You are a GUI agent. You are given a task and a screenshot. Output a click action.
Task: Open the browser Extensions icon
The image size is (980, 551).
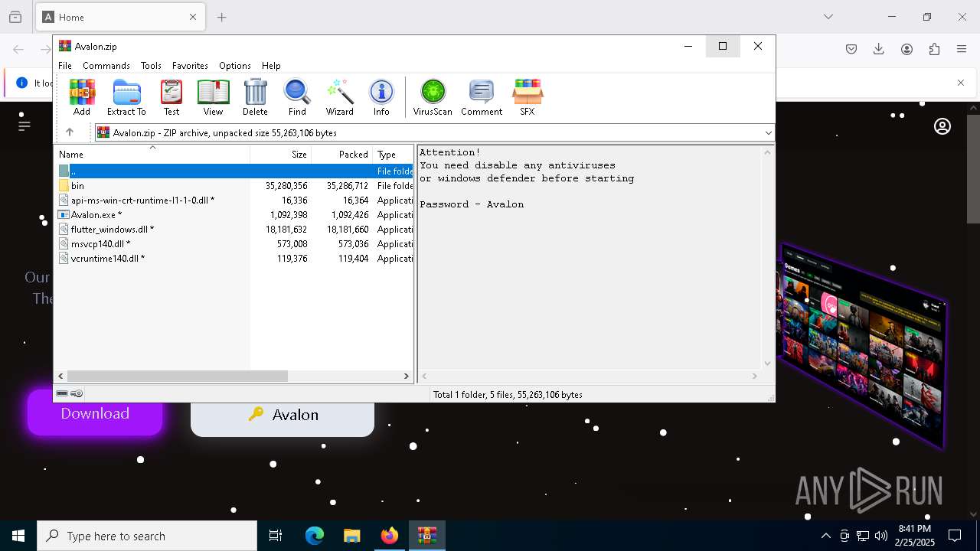pos(934,49)
